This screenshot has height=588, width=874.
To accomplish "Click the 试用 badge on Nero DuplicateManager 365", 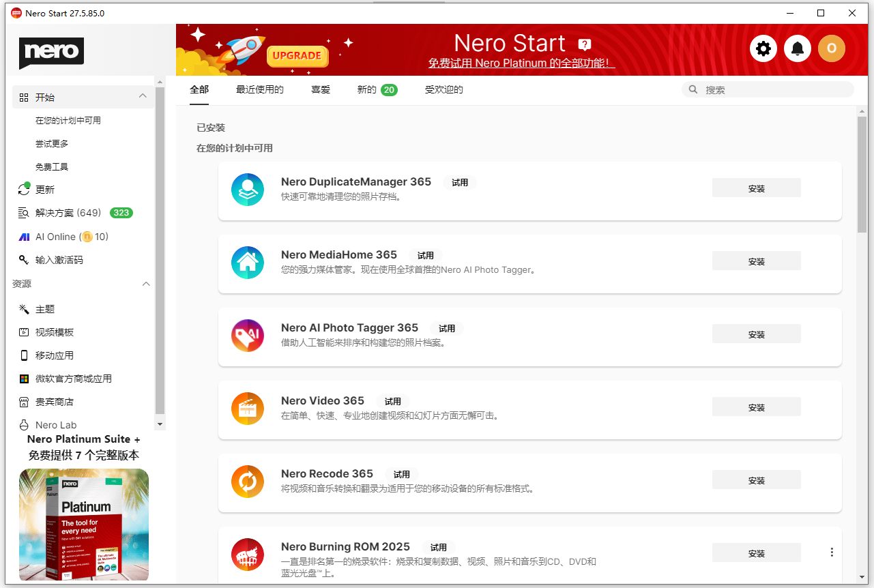I will (460, 182).
